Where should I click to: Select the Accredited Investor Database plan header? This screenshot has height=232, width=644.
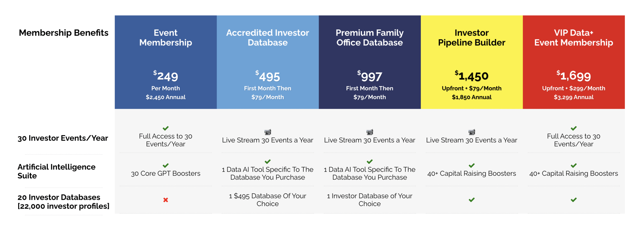(267, 37)
